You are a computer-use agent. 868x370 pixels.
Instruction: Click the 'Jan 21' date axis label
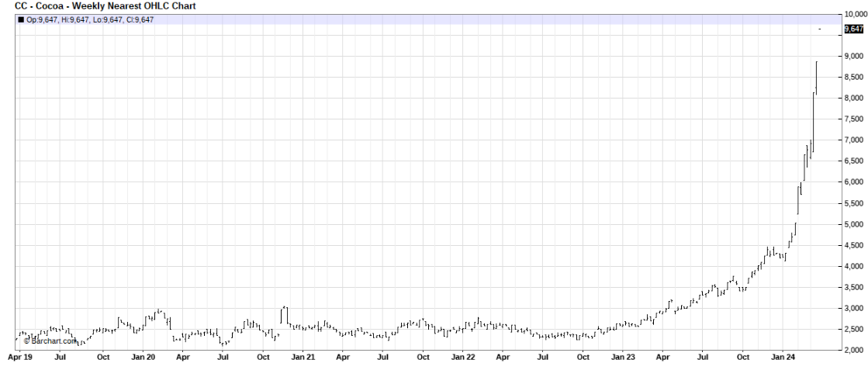click(x=303, y=359)
